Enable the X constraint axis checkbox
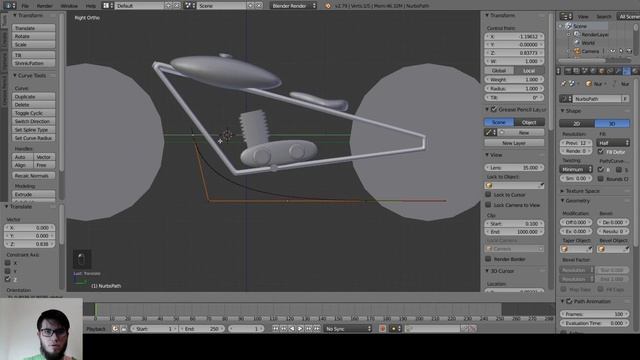The height and width of the screenshot is (360, 640). 8,263
